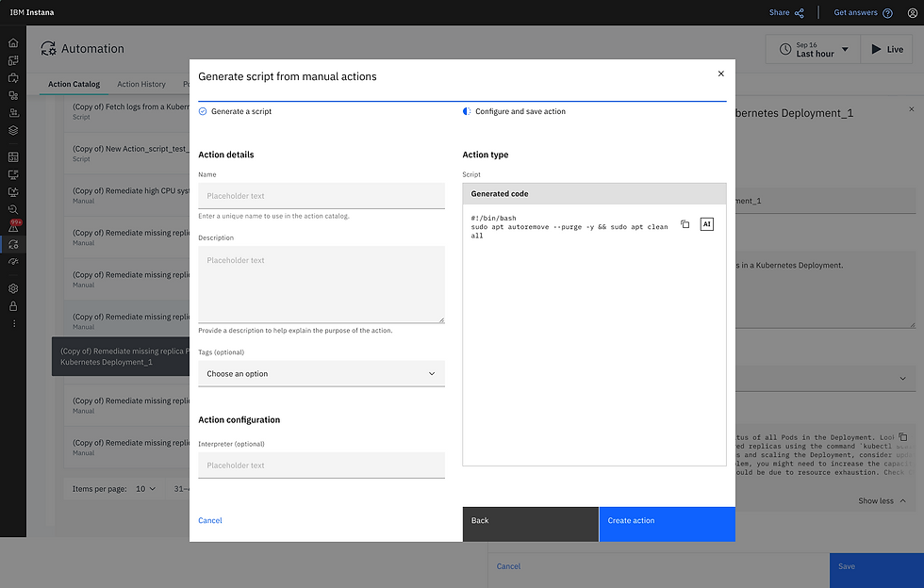Open the Last hour time range dropdown
The image size is (924, 588).
(813, 50)
